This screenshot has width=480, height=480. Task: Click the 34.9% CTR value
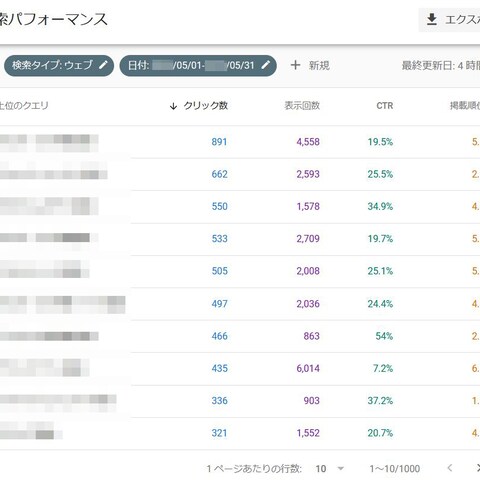point(380,206)
